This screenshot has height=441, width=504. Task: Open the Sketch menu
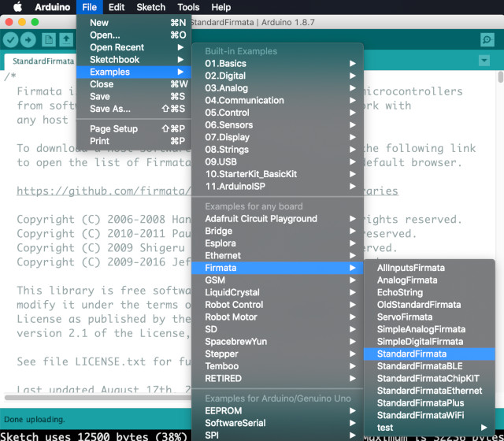[x=150, y=7]
